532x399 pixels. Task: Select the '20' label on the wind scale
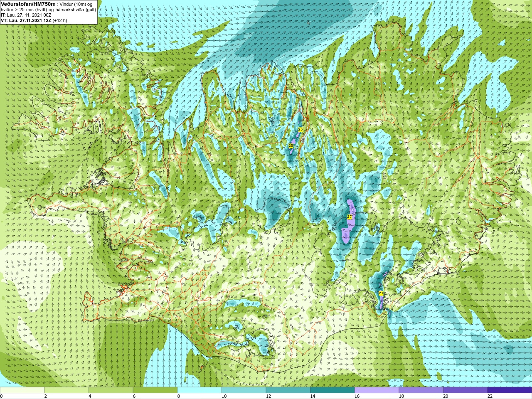(x=446, y=396)
